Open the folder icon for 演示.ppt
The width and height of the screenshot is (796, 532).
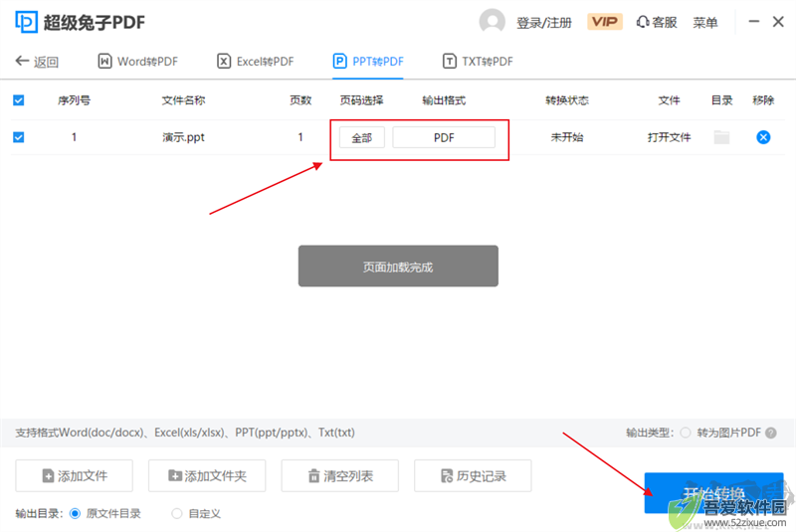click(x=721, y=137)
